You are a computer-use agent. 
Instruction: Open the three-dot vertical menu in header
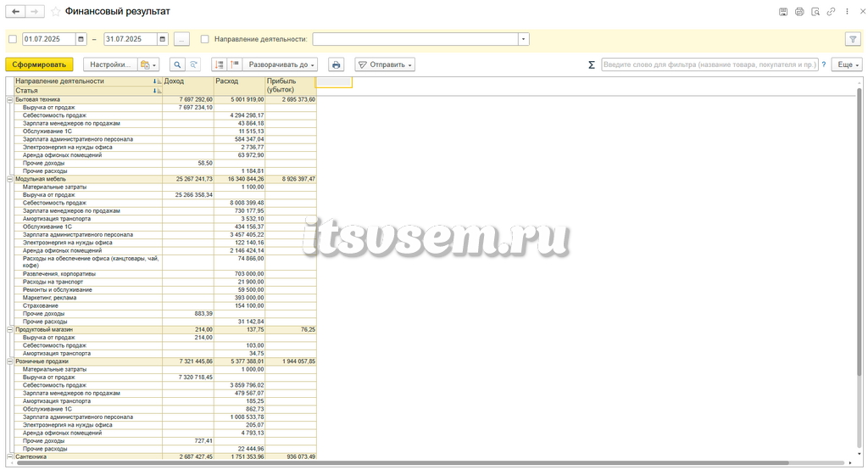[847, 12]
